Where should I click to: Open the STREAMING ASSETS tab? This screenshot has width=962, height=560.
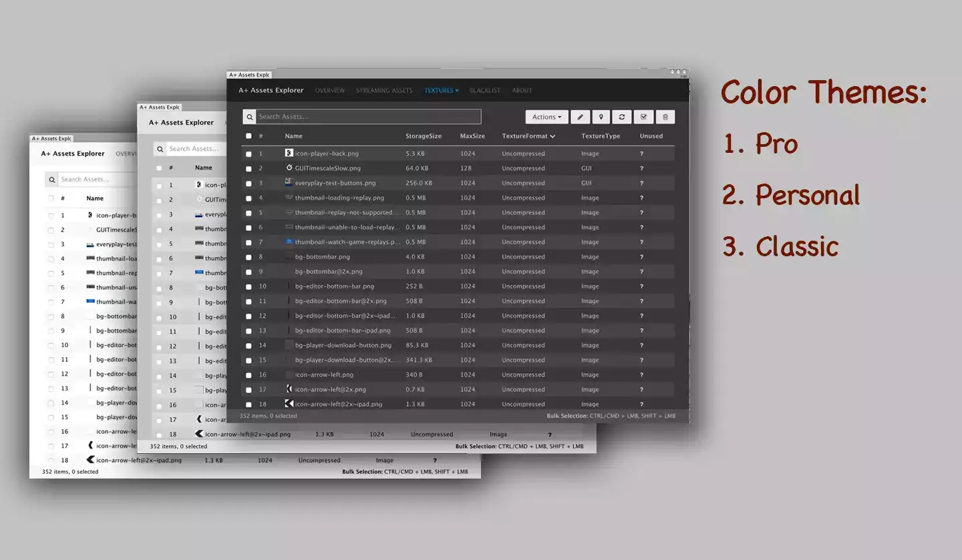click(x=384, y=90)
